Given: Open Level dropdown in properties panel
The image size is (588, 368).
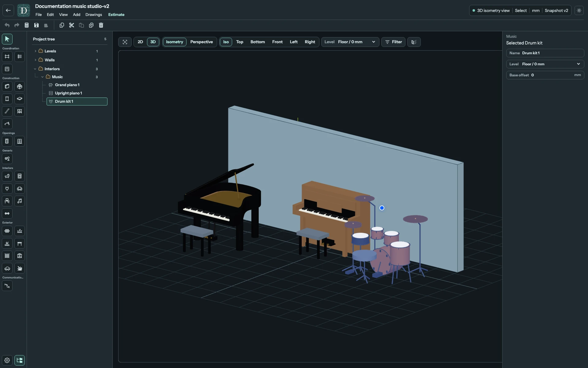Looking at the screenshot, I should pyautogui.click(x=545, y=64).
